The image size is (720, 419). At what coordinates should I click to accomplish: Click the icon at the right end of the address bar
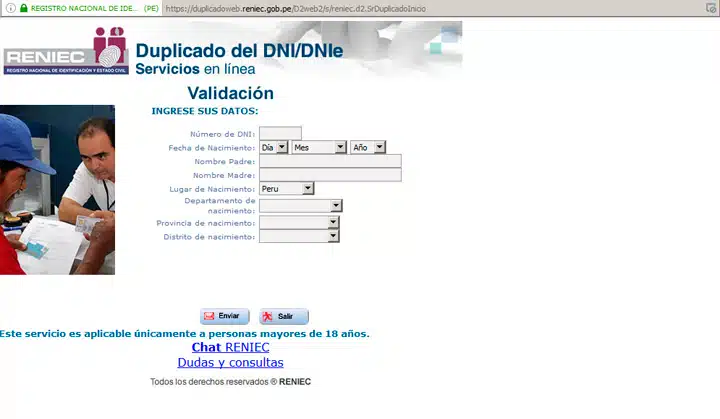click(x=710, y=8)
